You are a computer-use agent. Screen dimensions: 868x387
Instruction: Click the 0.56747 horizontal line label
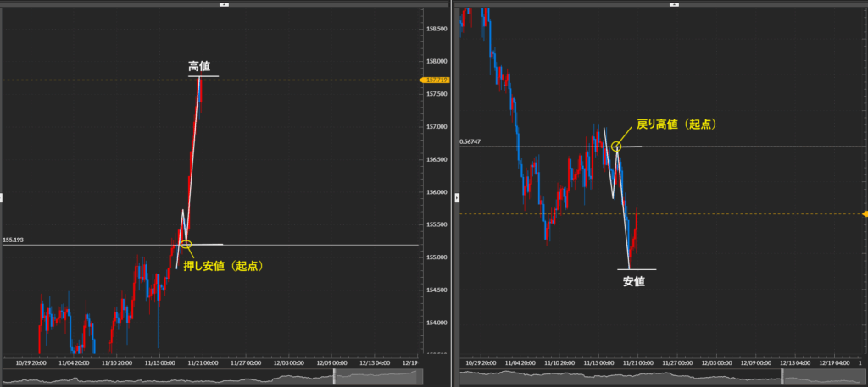pos(470,141)
